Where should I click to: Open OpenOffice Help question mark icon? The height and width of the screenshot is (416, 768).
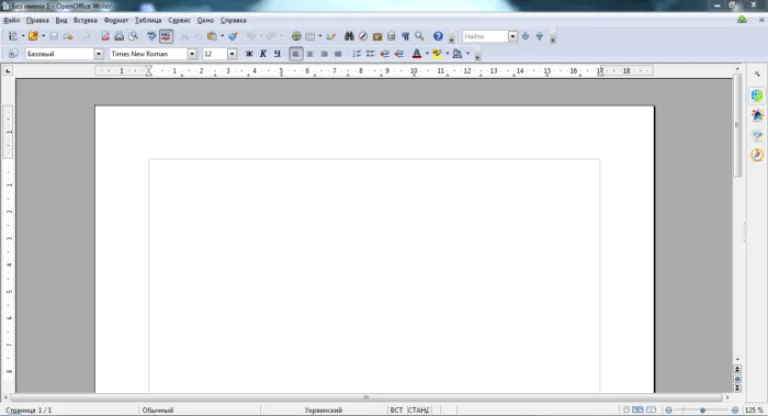[x=438, y=36]
